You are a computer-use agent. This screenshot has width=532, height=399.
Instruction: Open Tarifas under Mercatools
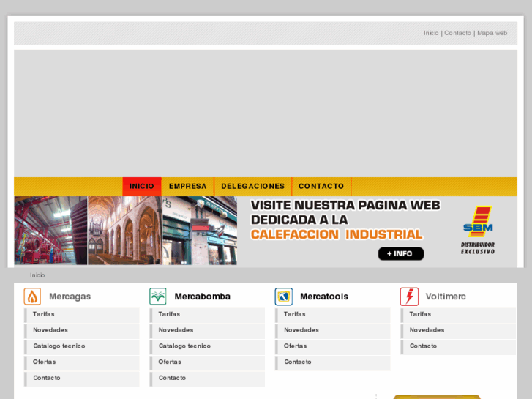[x=333, y=315]
